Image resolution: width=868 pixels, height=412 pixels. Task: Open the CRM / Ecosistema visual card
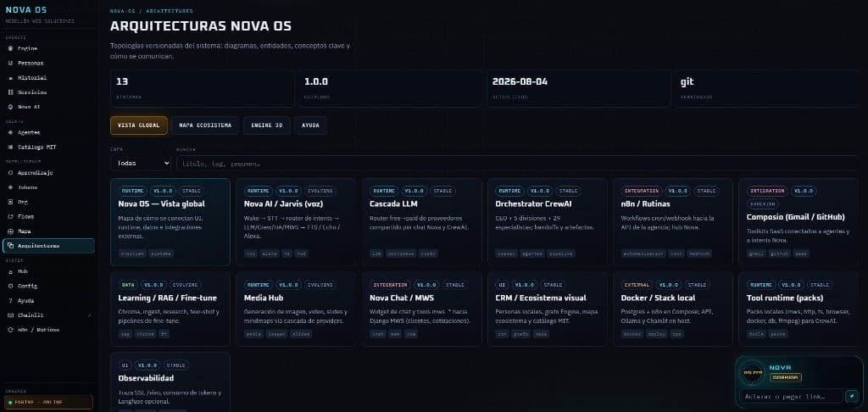coord(548,309)
